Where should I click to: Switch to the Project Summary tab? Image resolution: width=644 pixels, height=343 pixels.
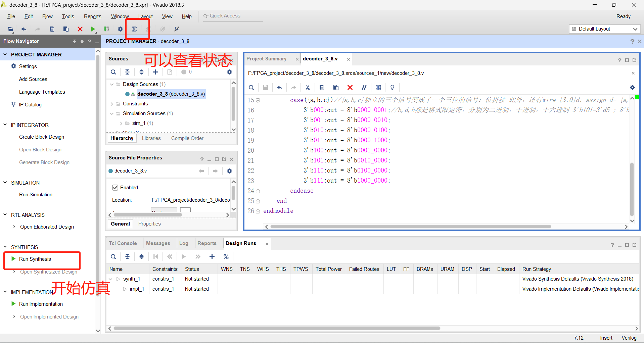[267, 59]
